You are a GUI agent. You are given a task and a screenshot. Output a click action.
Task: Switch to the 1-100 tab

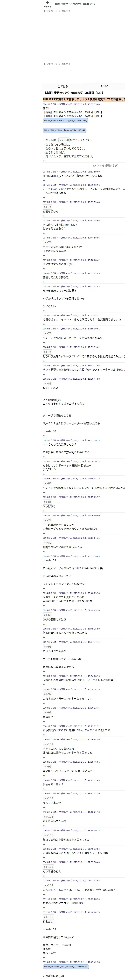click(104, 86)
